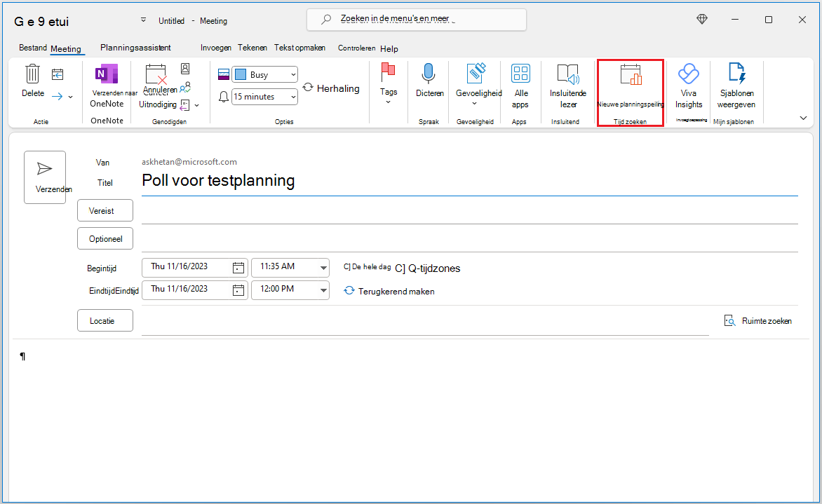Click the Vereist attendees input field

pyautogui.click(x=470, y=212)
